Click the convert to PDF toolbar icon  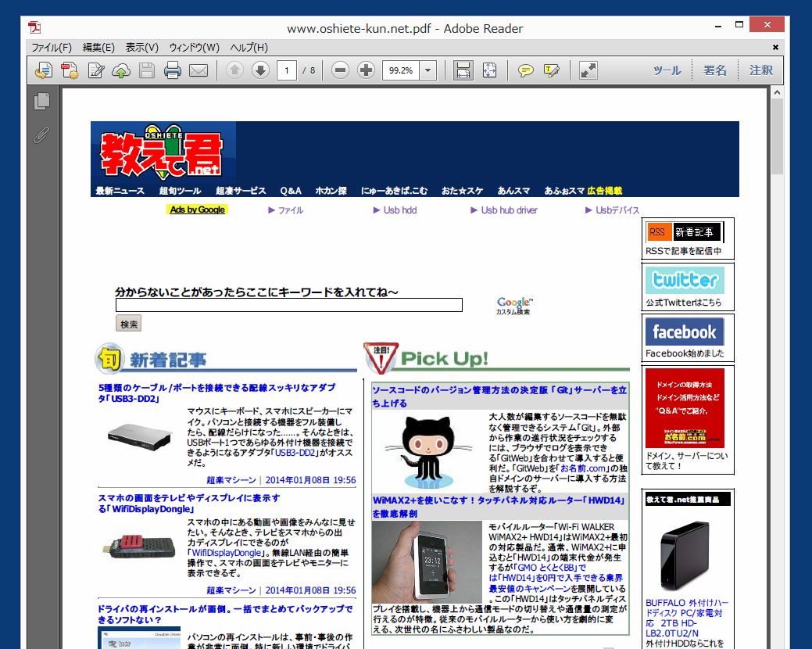70,70
